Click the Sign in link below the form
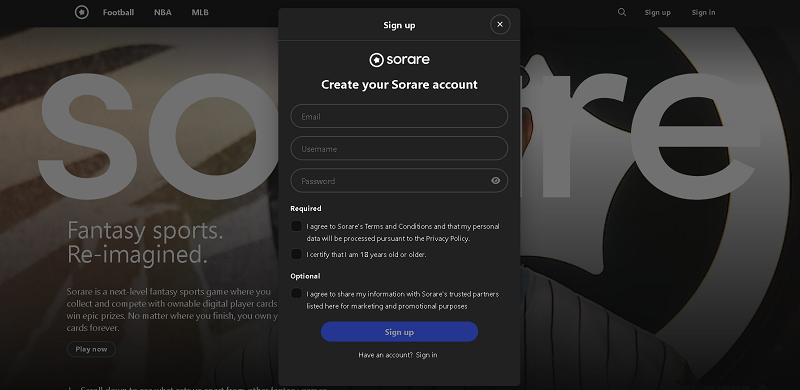800x390 pixels. point(426,355)
